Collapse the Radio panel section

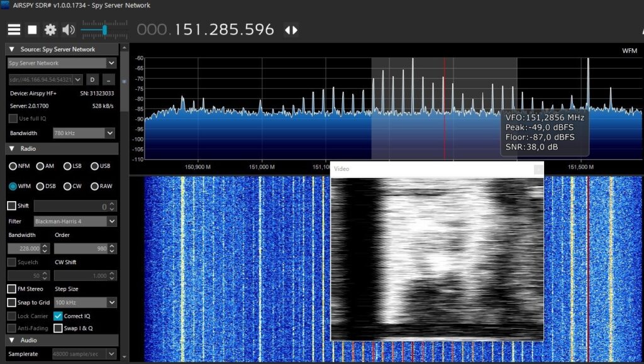point(12,149)
